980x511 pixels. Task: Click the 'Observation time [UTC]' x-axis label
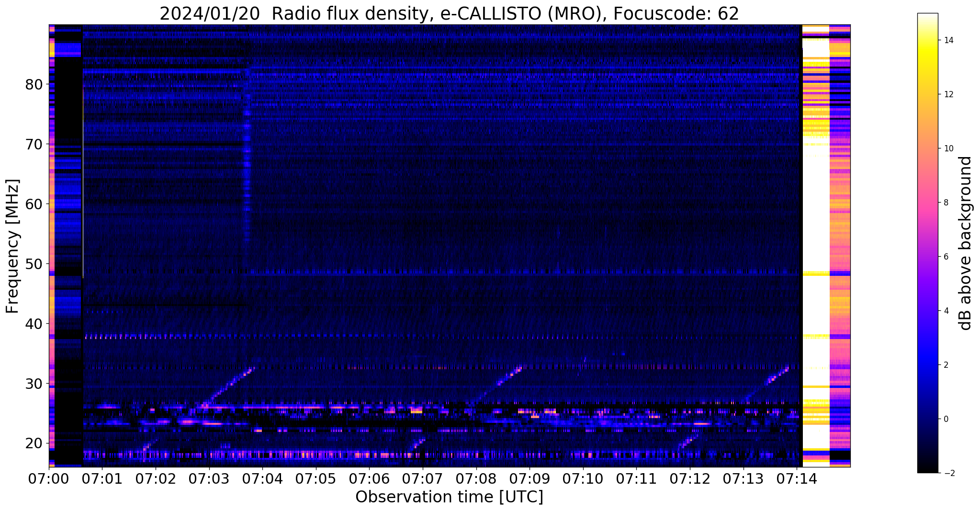tap(449, 497)
